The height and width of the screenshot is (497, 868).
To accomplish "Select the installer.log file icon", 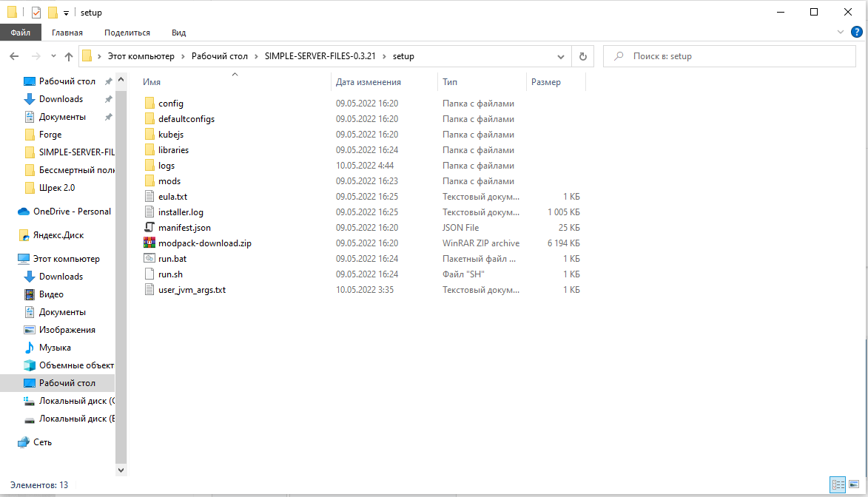I will point(149,212).
